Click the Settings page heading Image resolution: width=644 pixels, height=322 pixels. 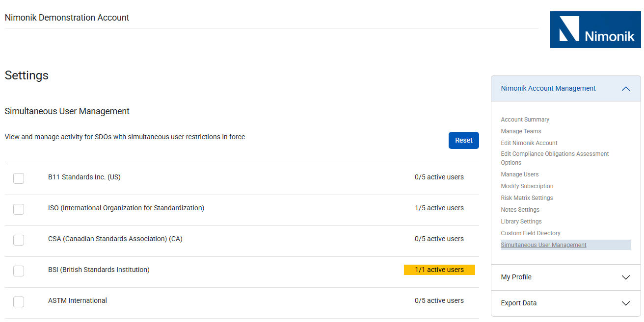coord(27,75)
